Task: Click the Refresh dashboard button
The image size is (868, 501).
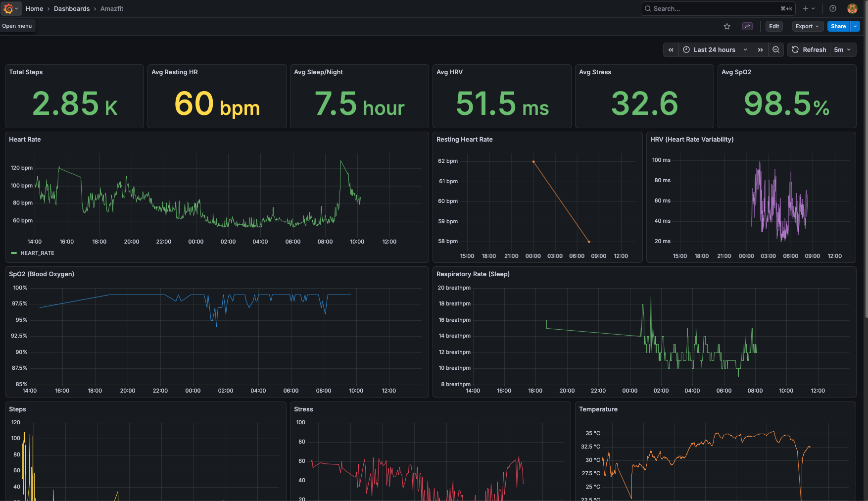Action: click(809, 50)
